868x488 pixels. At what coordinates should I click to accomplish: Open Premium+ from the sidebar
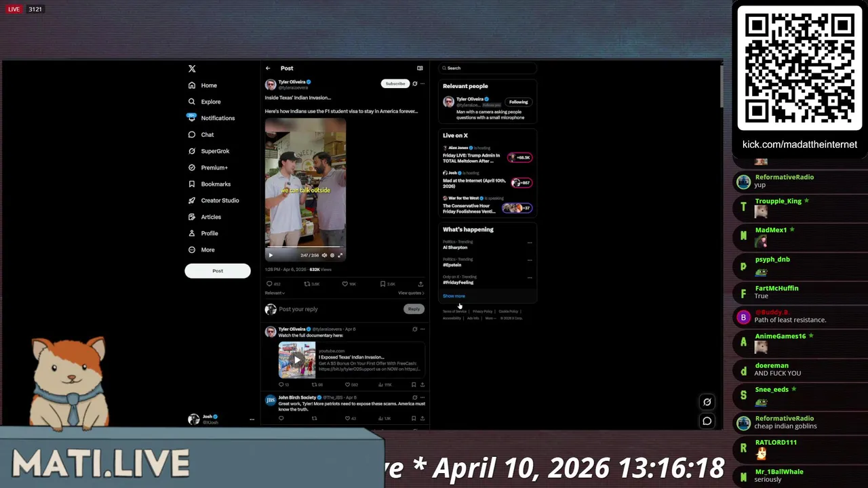[208, 167]
